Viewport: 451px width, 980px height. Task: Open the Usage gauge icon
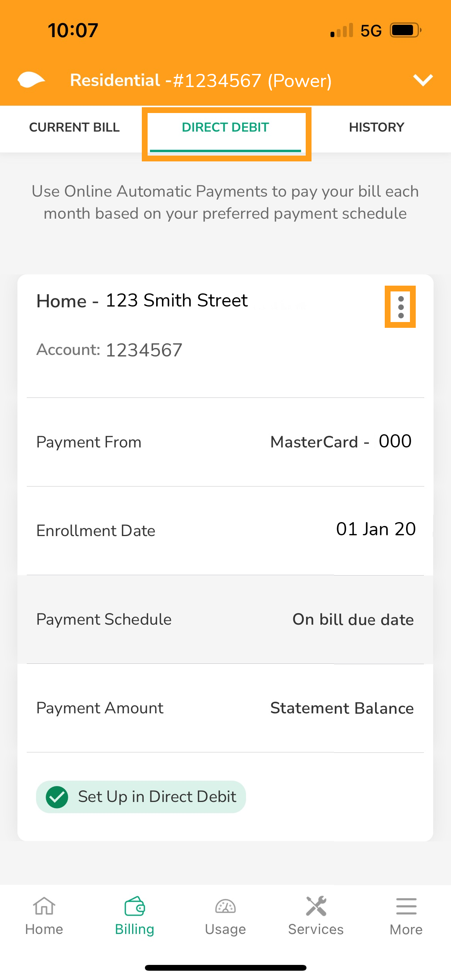(x=225, y=906)
